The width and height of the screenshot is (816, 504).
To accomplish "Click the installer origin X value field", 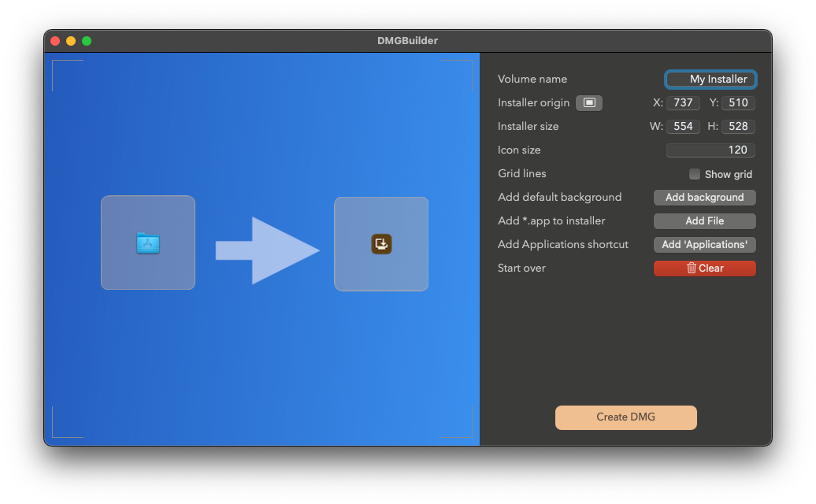I will pos(683,103).
